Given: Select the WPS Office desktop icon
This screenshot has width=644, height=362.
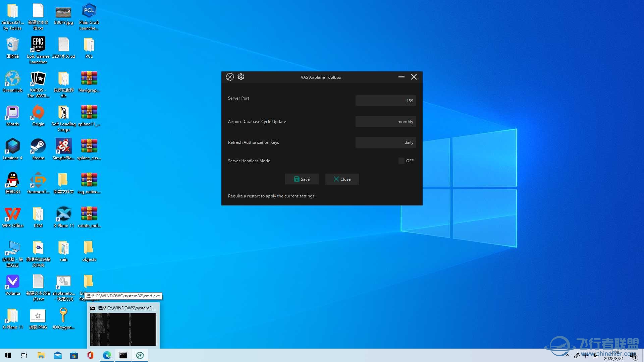Looking at the screenshot, I should 13,217.
